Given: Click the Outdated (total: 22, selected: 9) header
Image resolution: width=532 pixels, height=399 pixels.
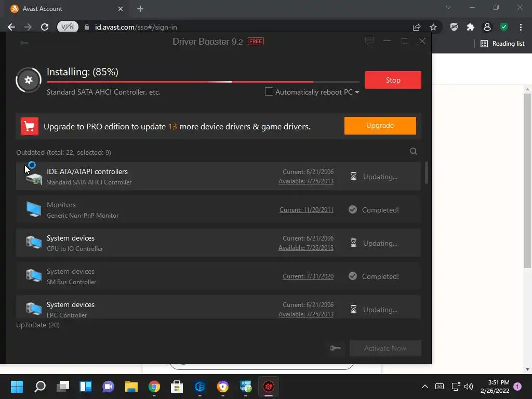Looking at the screenshot, I should click(63, 153).
